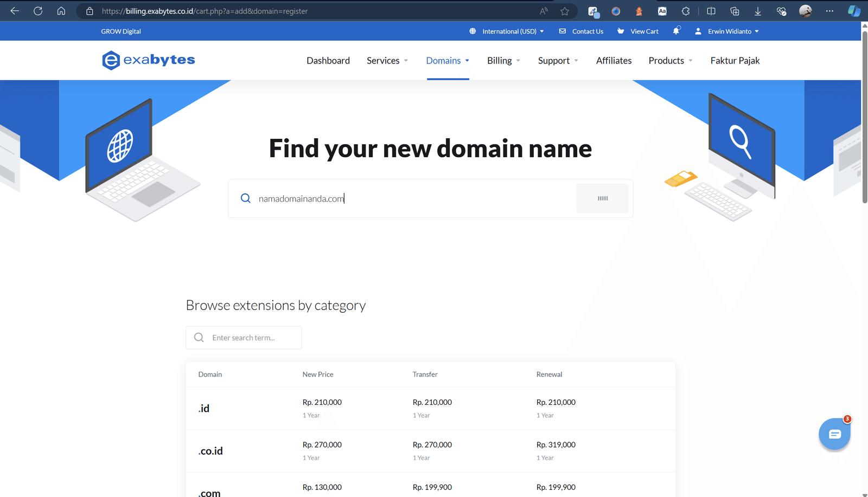Add this page to favorites with the star icon
Image resolution: width=868 pixels, height=497 pixels.
[x=565, y=11]
